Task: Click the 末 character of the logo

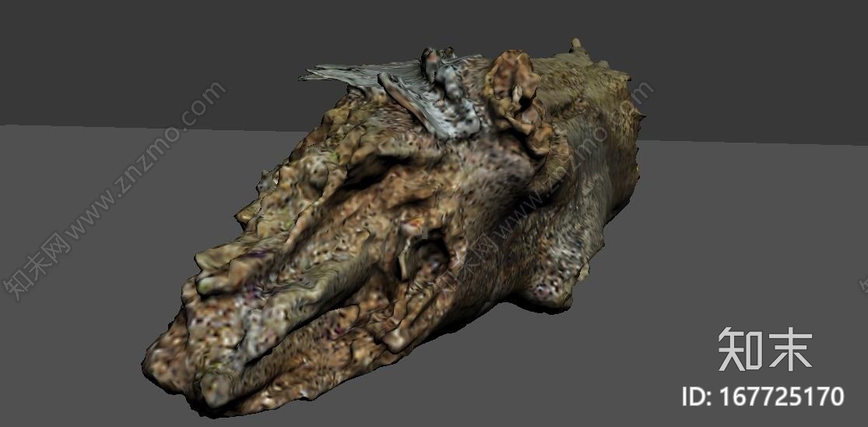Action: click(x=789, y=349)
